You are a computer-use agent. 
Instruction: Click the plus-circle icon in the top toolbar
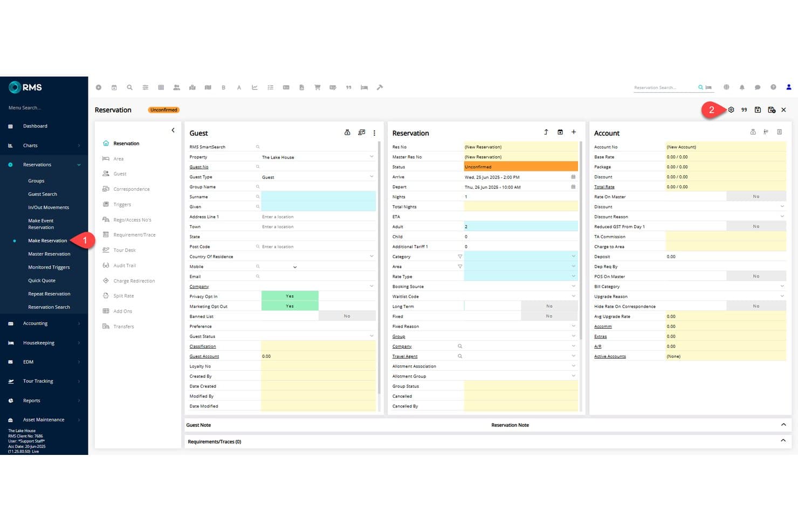click(98, 87)
